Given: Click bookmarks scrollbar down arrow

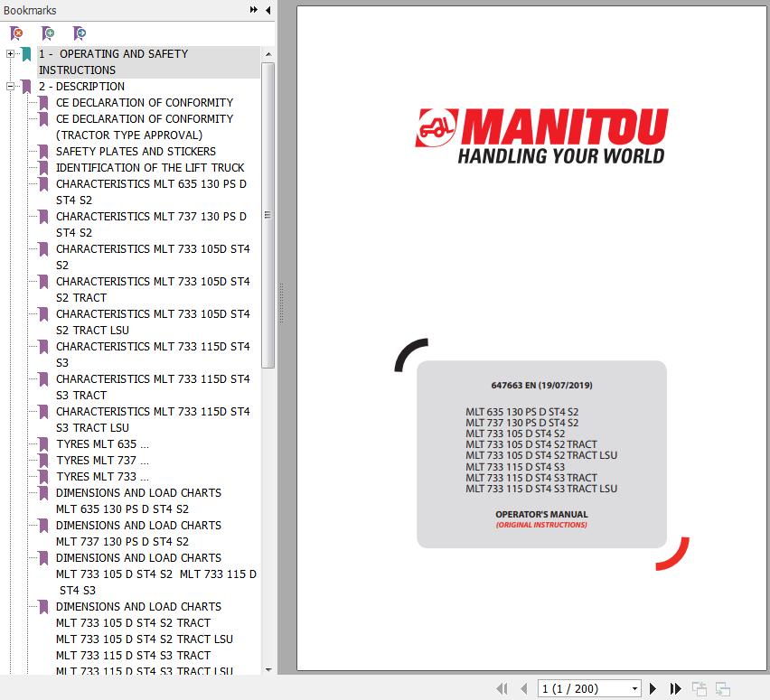Looking at the screenshot, I should click(268, 669).
